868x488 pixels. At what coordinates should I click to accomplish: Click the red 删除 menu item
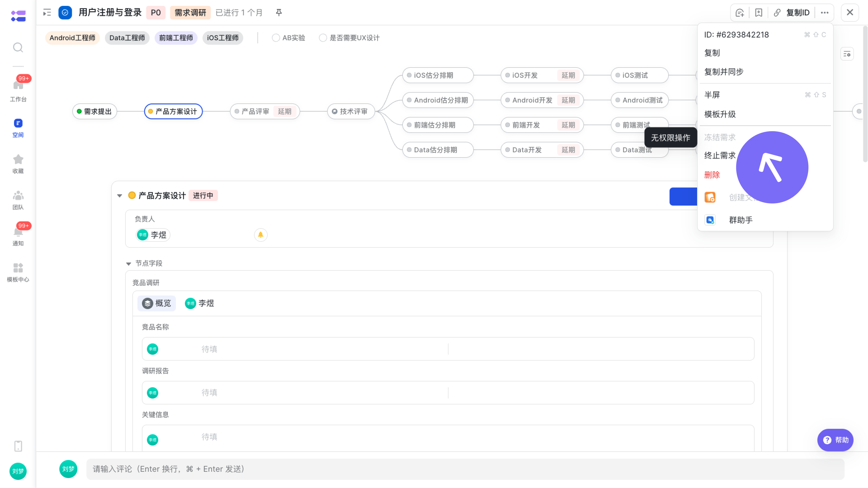[x=712, y=175]
